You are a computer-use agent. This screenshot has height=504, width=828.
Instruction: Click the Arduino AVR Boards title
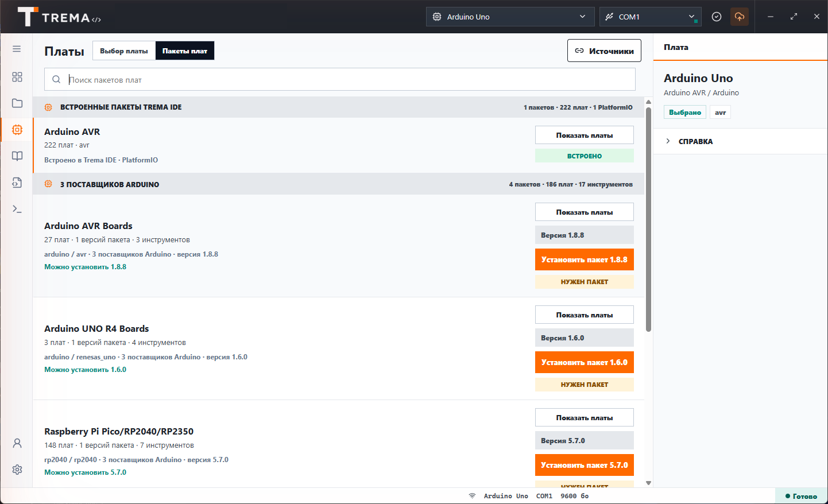(x=88, y=226)
